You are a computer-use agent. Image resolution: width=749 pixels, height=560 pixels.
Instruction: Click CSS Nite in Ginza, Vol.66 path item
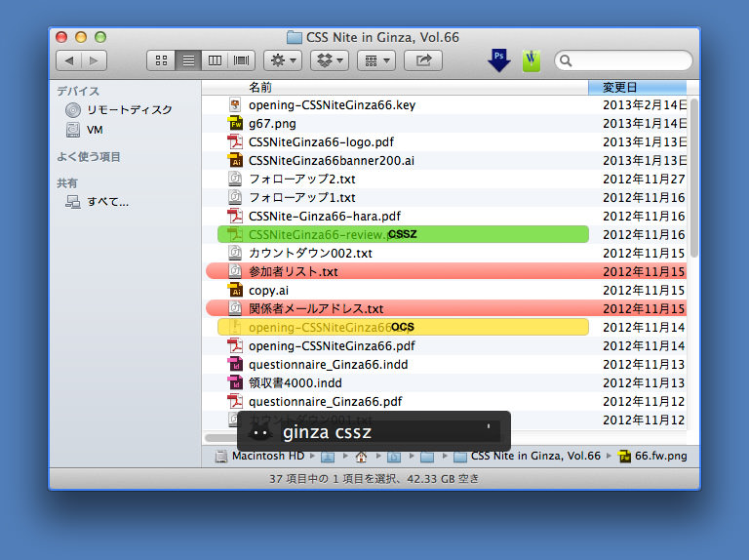tap(527, 457)
